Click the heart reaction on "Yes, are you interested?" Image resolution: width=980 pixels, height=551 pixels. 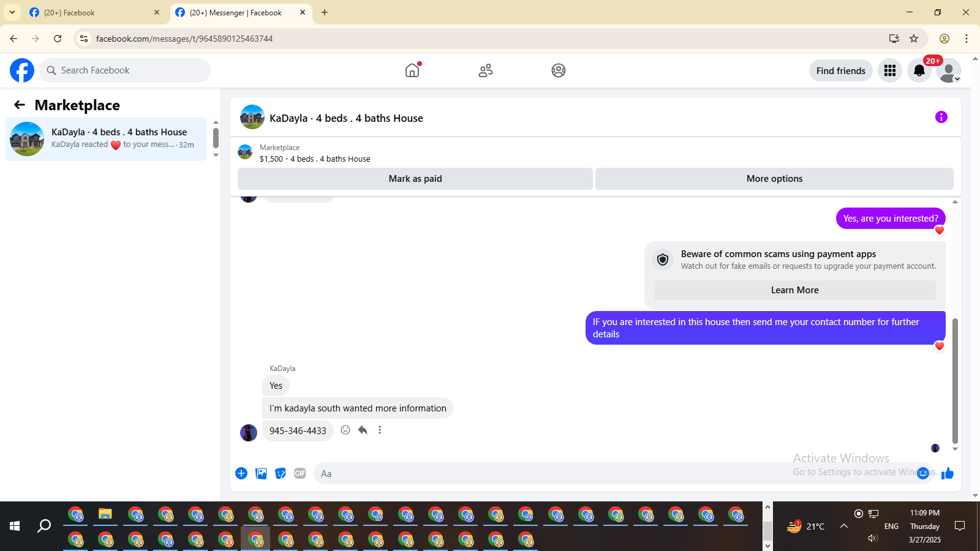click(940, 231)
